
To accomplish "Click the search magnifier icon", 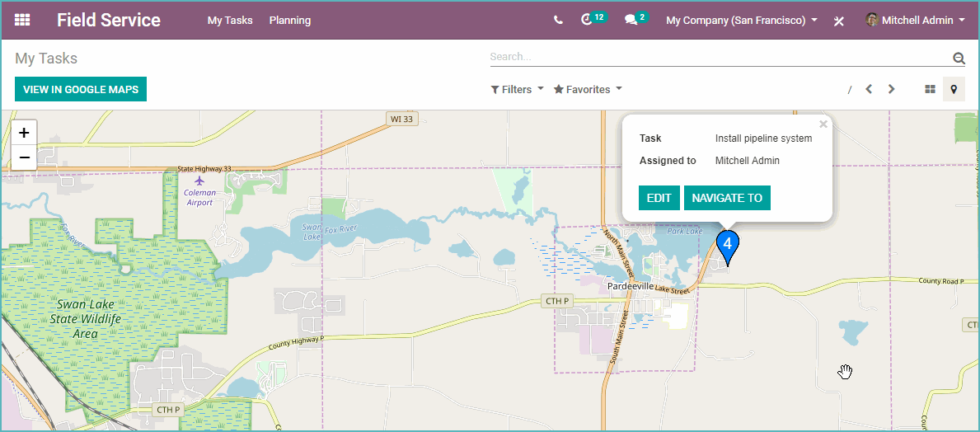I will pyautogui.click(x=959, y=59).
